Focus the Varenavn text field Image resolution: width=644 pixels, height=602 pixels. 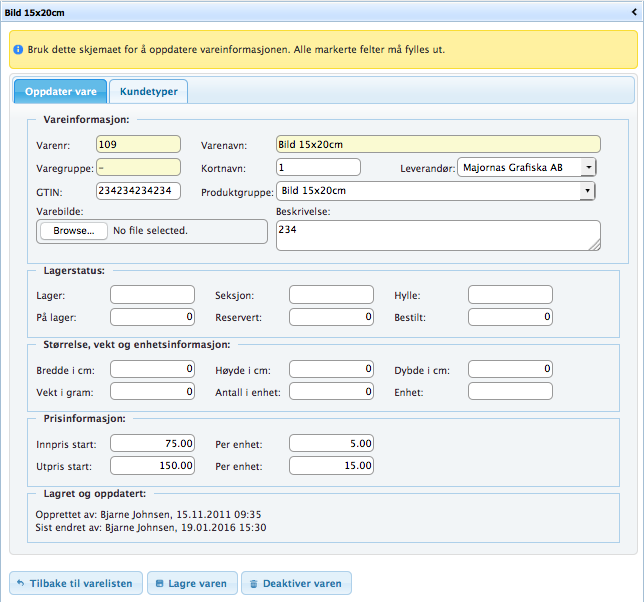pos(437,144)
